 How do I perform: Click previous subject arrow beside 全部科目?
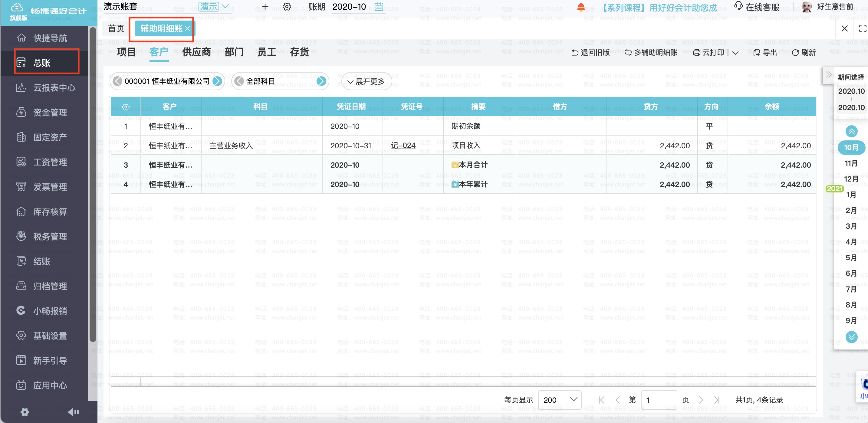[x=239, y=81]
